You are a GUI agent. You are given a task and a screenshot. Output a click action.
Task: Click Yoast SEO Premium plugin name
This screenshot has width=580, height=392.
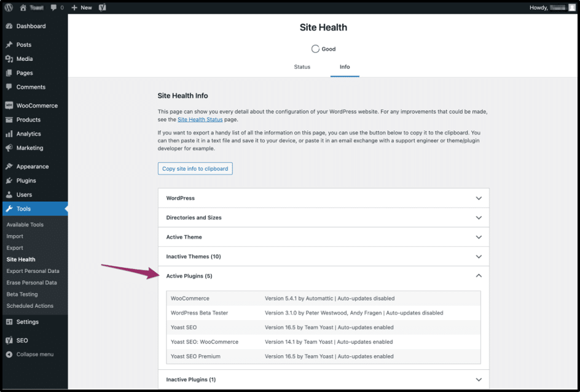(195, 356)
